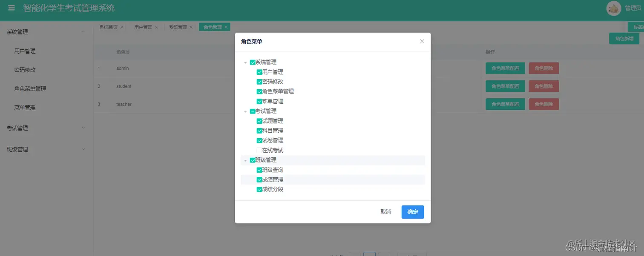Viewport: 644px width, 256px height.
Task: Collapse the 系统管理 sidebar menu chevron
Action: (83, 32)
